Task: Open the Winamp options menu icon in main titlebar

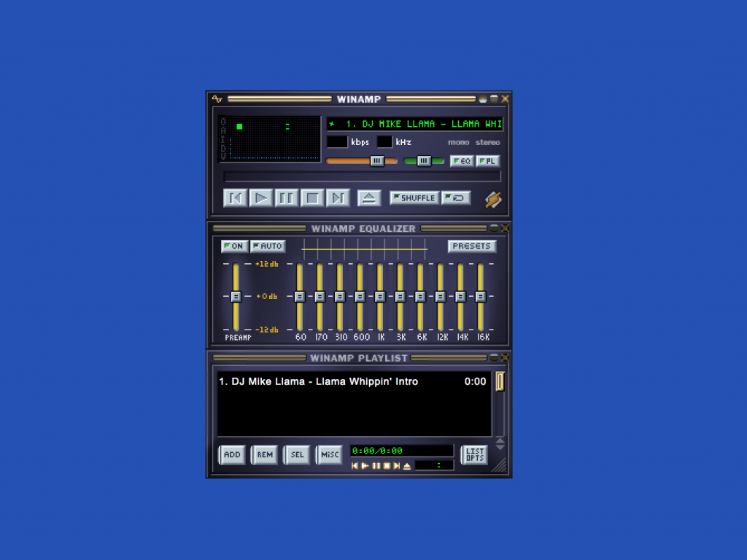Action: coord(217,99)
